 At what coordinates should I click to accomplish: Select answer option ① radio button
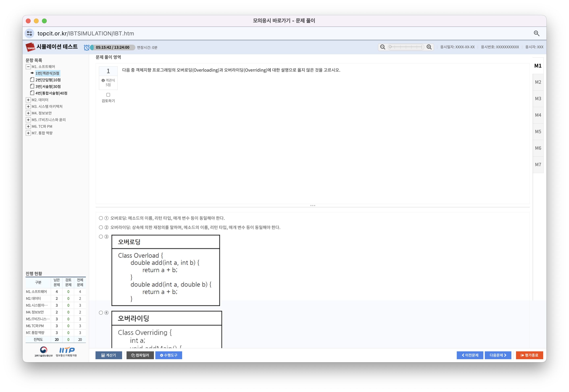coord(101,218)
